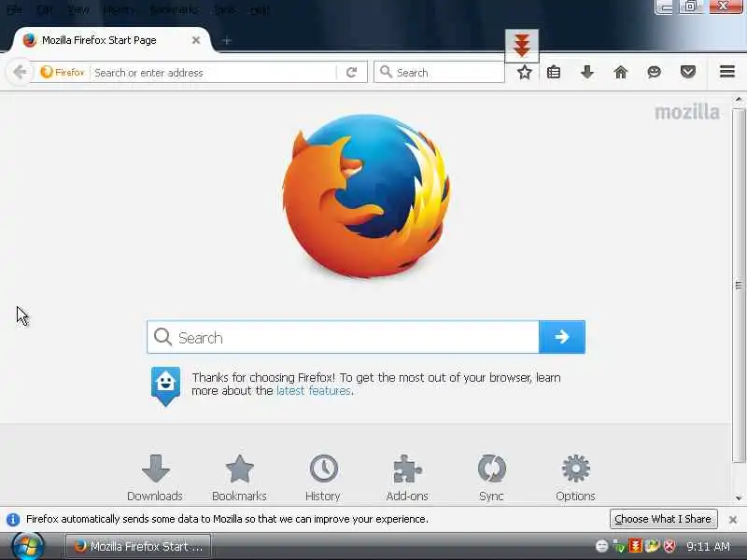The width and height of the screenshot is (747, 560).
Task: Reload the current page
Action: (352, 73)
